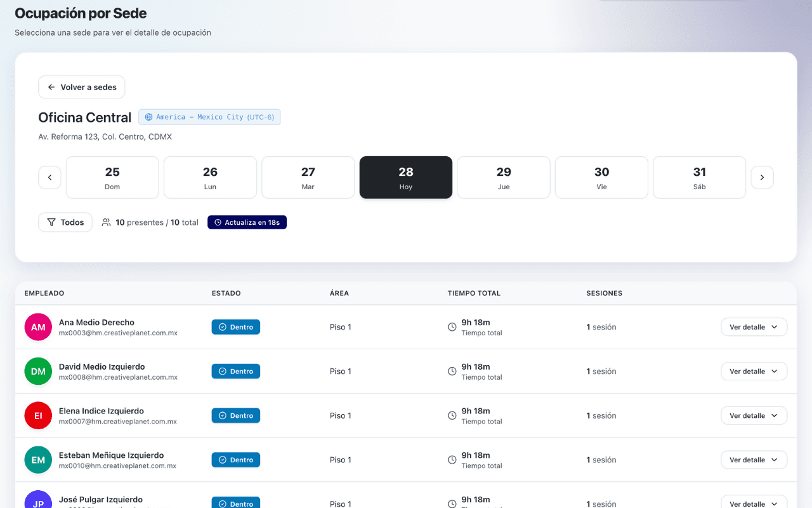This screenshot has width=812, height=508.
Task: Open the Todos filter button
Action: tap(65, 222)
